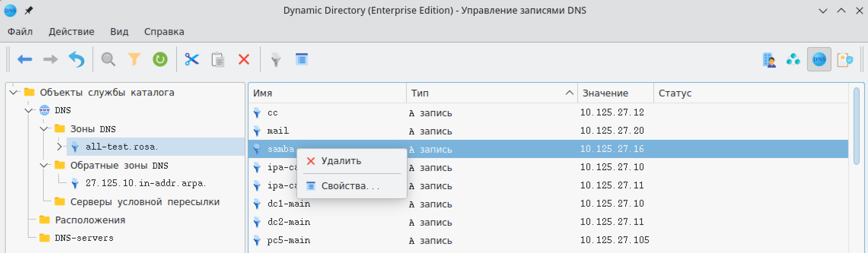
Task: Open the Действие menu
Action: click(71, 32)
